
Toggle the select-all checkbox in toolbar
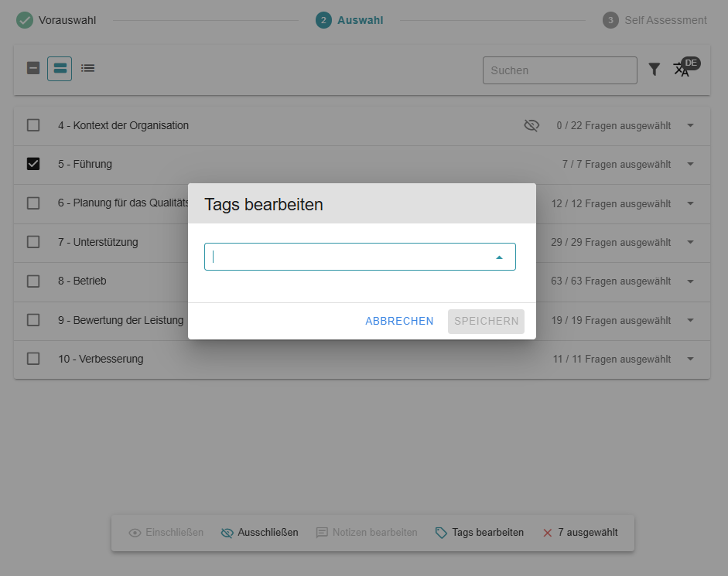33,68
